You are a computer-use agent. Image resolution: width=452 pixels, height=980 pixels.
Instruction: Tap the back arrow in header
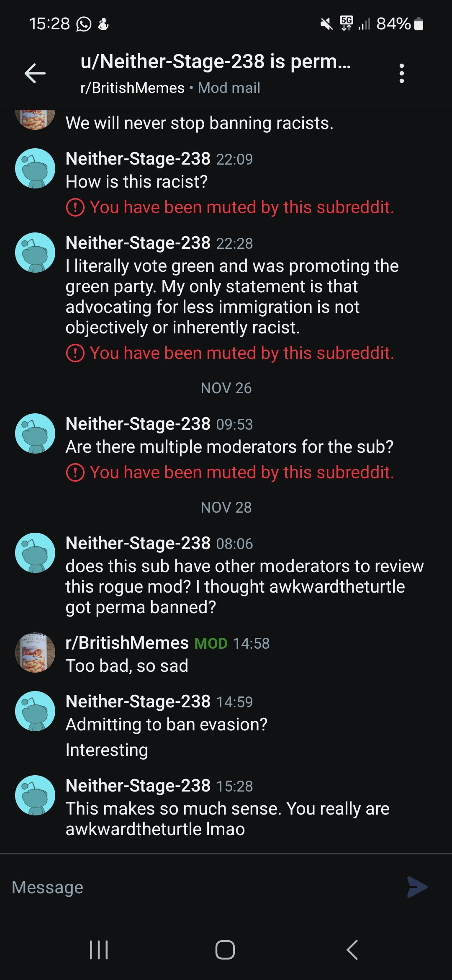coord(35,73)
